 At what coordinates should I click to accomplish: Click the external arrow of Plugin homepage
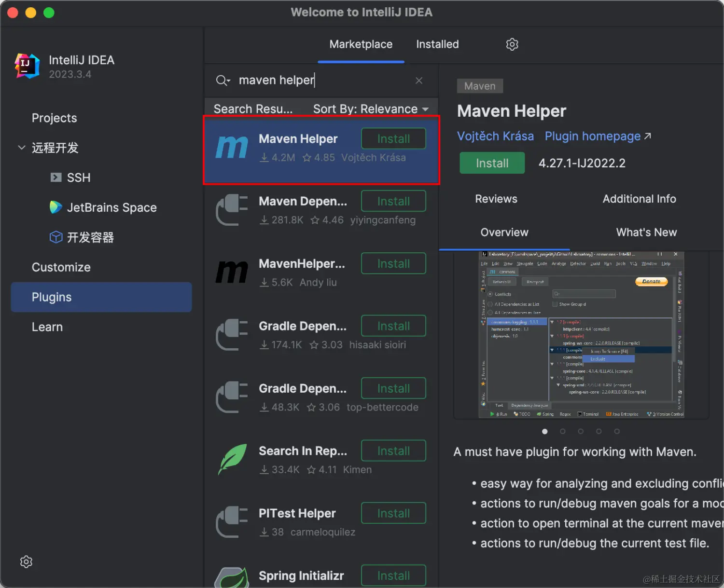pyautogui.click(x=648, y=136)
